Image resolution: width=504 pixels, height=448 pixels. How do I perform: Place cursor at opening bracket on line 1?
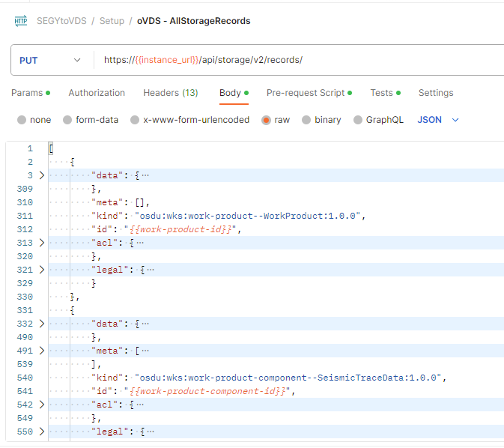(51, 148)
